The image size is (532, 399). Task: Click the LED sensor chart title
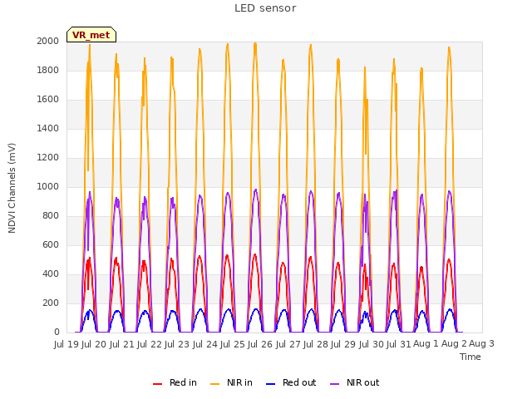(x=265, y=8)
